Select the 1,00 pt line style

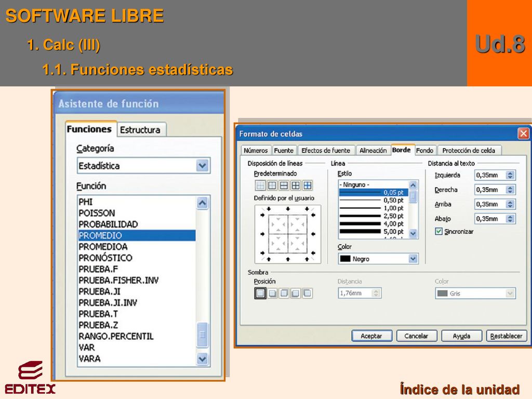[374, 208]
